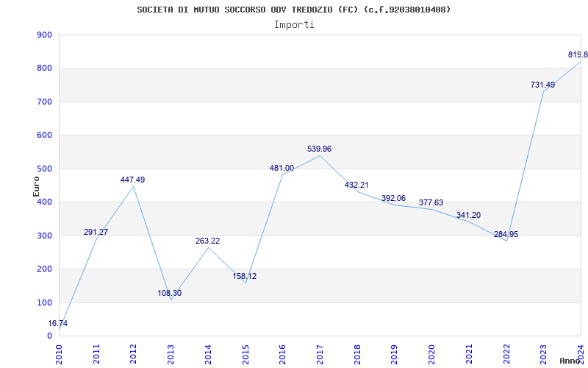This screenshot has height=368, width=588.
Task: Click the 200 value on Euro axis
Action: [x=44, y=269]
